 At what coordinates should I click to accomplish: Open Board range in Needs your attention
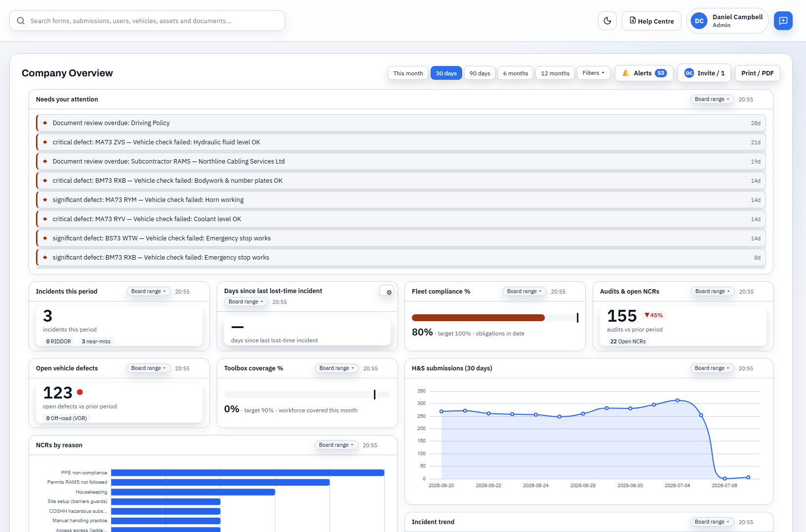pyautogui.click(x=712, y=99)
